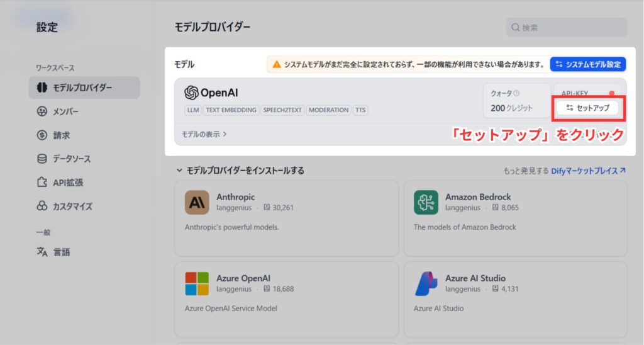This screenshot has height=345, width=644.
Task: Click "The models of Amazon Bedrock" description
Action: [x=465, y=227]
